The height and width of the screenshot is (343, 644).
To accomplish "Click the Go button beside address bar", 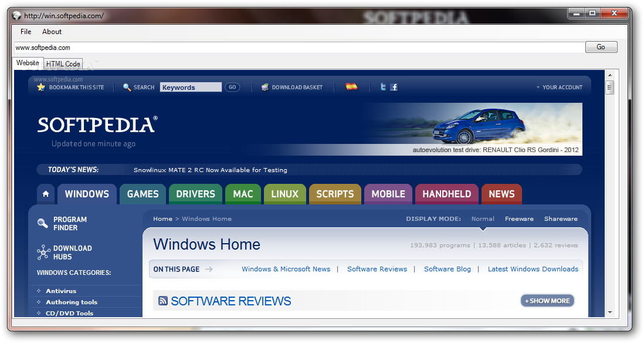I will pos(601,47).
